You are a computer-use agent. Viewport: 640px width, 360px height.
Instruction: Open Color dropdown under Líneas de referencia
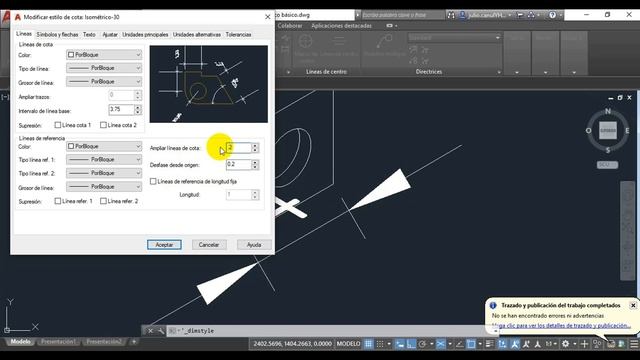(x=104, y=146)
